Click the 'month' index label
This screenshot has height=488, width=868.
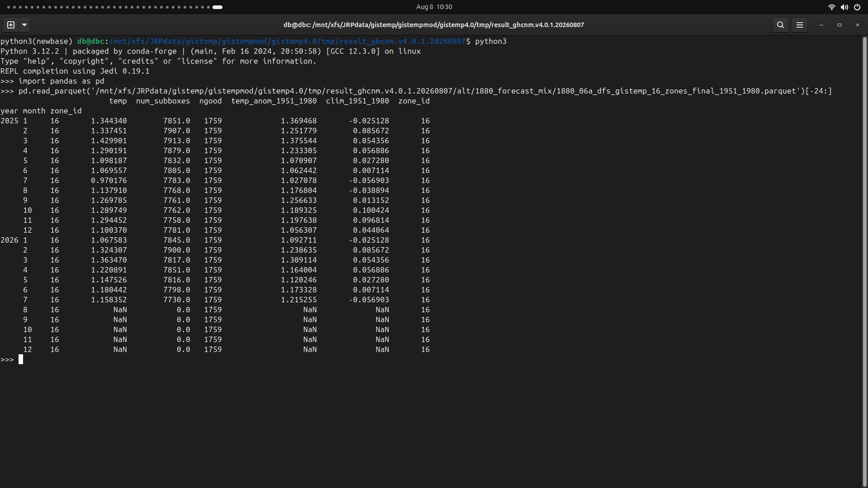click(x=34, y=111)
